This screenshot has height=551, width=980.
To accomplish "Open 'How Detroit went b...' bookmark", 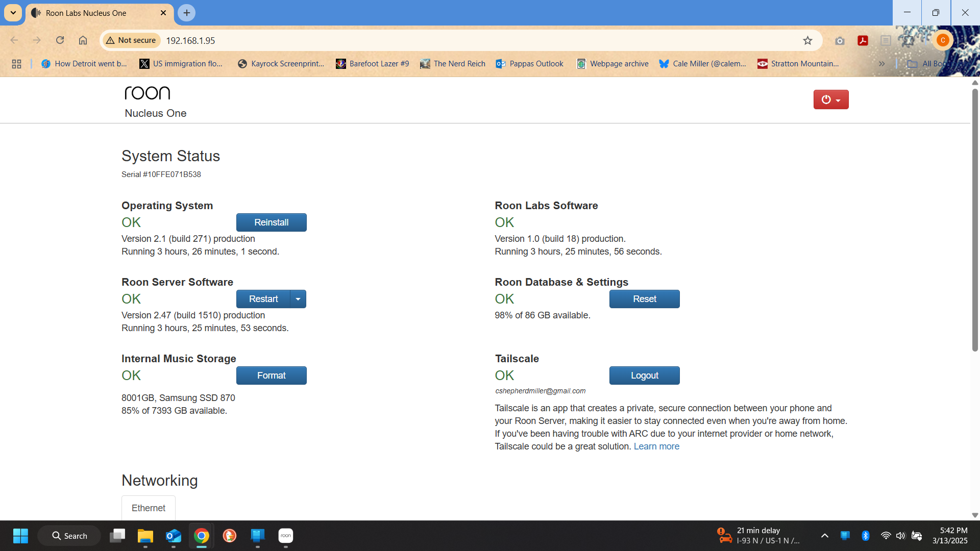I will pyautogui.click(x=84, y=64).
